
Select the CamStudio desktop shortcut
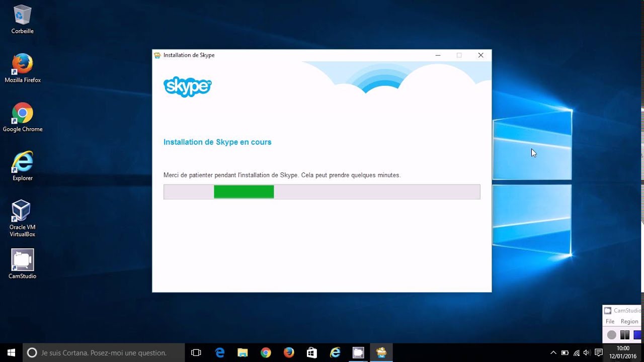point(23,264)
